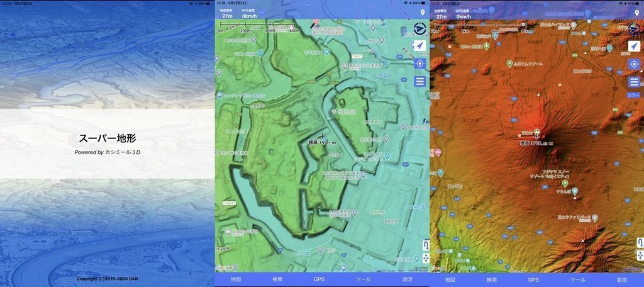Tap the U-turn arrow icon on the Fuji map
The height and width of the screenshot is (287, 644).
(640, 242)
